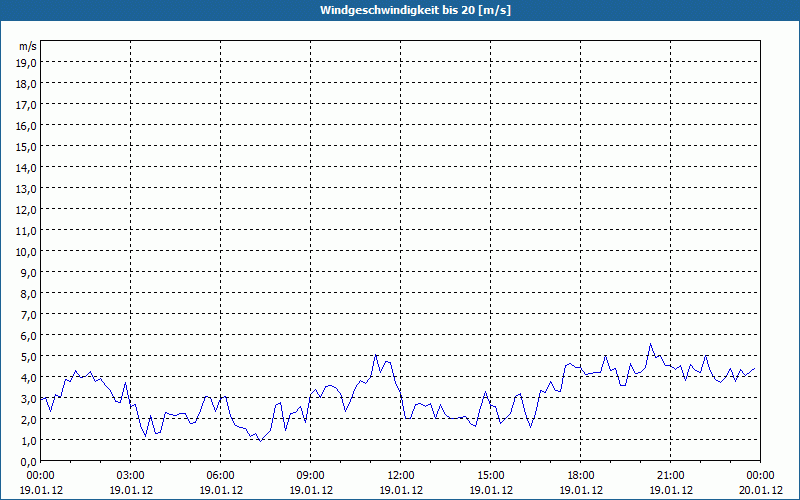Click the '12:00' x-axis time label
The height and width of the screenshot is (500, 800).
pyautogui.click(x=401, y=476)
